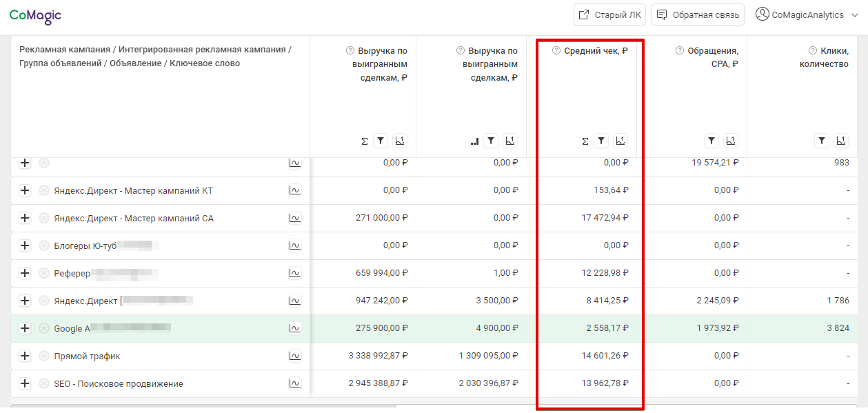Show help for the Клики, количество column
868x413 pixels.
[x=814, y=50]
